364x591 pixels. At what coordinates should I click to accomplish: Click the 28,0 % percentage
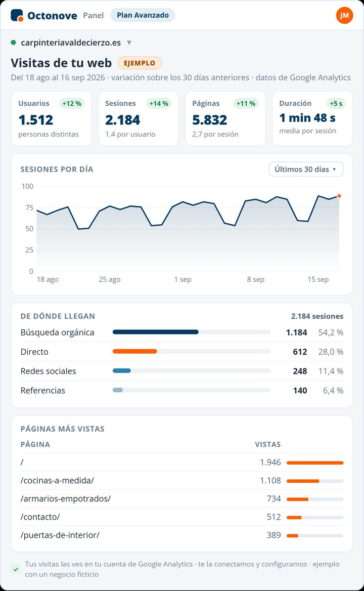pyautogui.click(x=331, y=352)
